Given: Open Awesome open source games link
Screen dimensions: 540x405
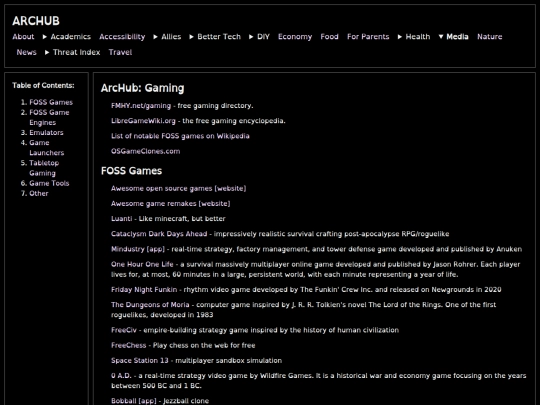Looking at the screenshot, I should 178,188.
